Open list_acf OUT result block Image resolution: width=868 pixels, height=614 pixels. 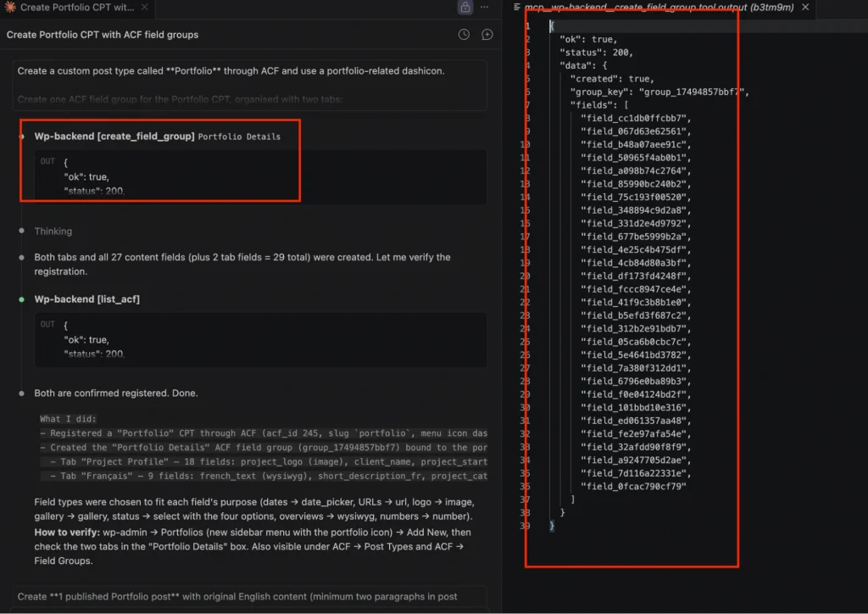click(260, 339)
